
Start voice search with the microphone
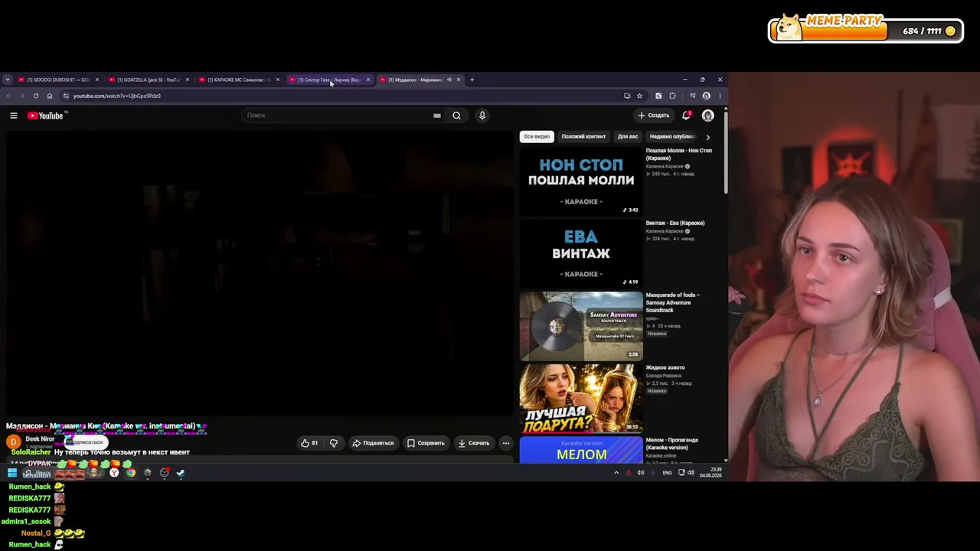pos(482,116)
